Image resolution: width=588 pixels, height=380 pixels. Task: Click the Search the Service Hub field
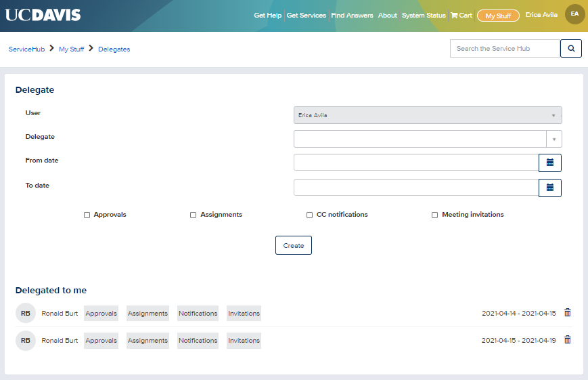coord(505,49)
